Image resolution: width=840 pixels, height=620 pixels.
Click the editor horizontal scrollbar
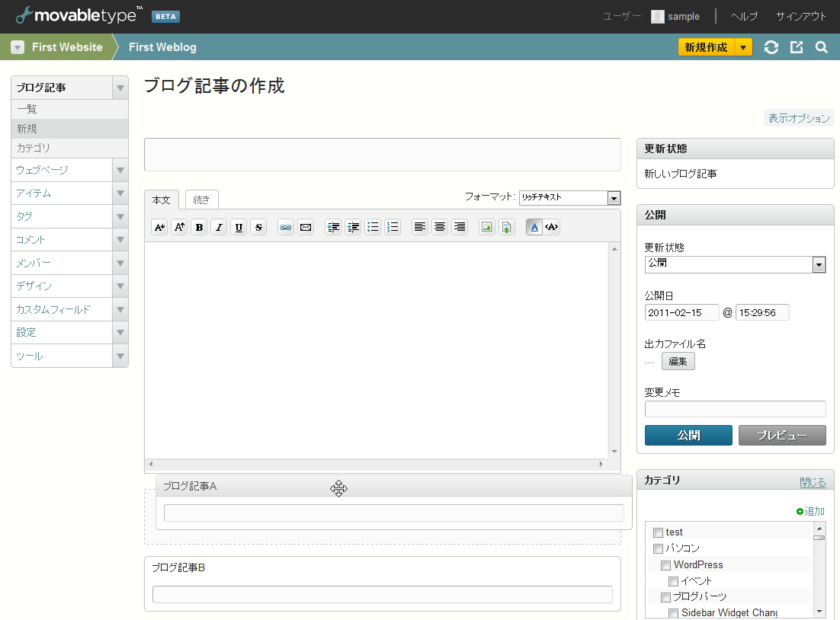tap(376, 464)
